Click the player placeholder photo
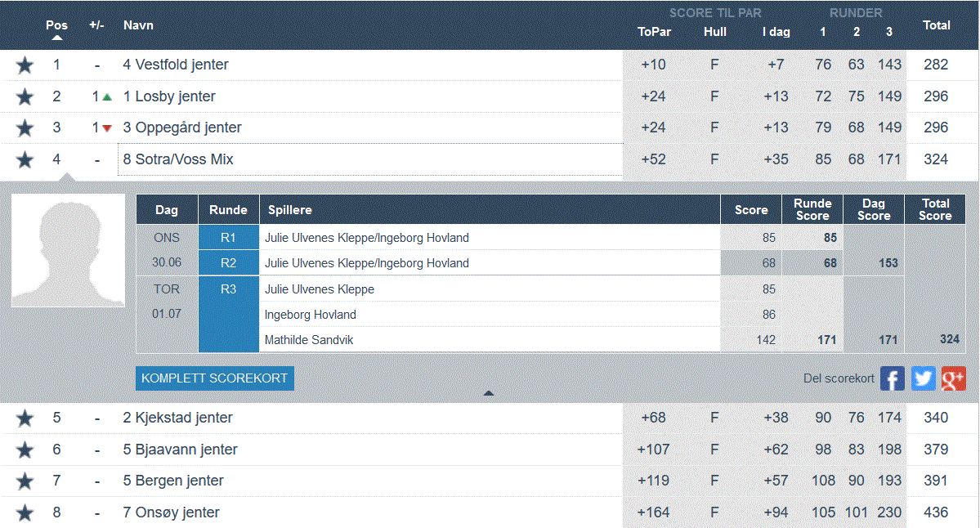This screenshot has width=980, height=528. click(x=69, y=250)
